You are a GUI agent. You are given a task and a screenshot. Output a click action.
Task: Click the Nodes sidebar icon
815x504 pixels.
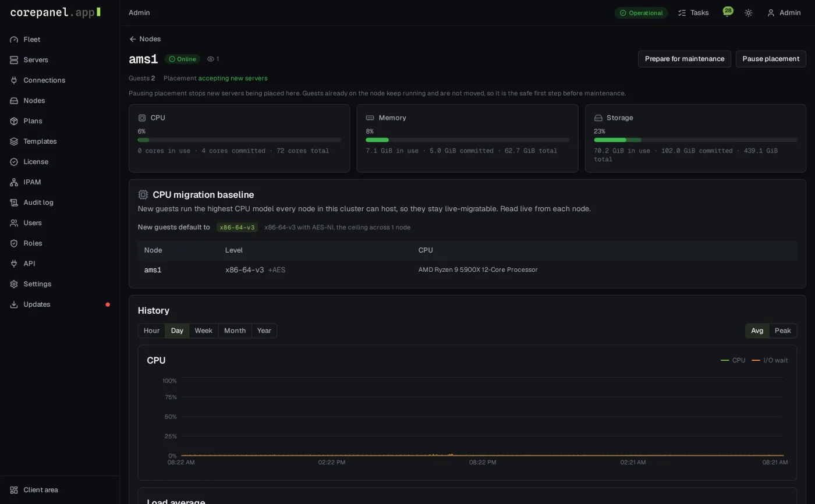click(14, 101)
